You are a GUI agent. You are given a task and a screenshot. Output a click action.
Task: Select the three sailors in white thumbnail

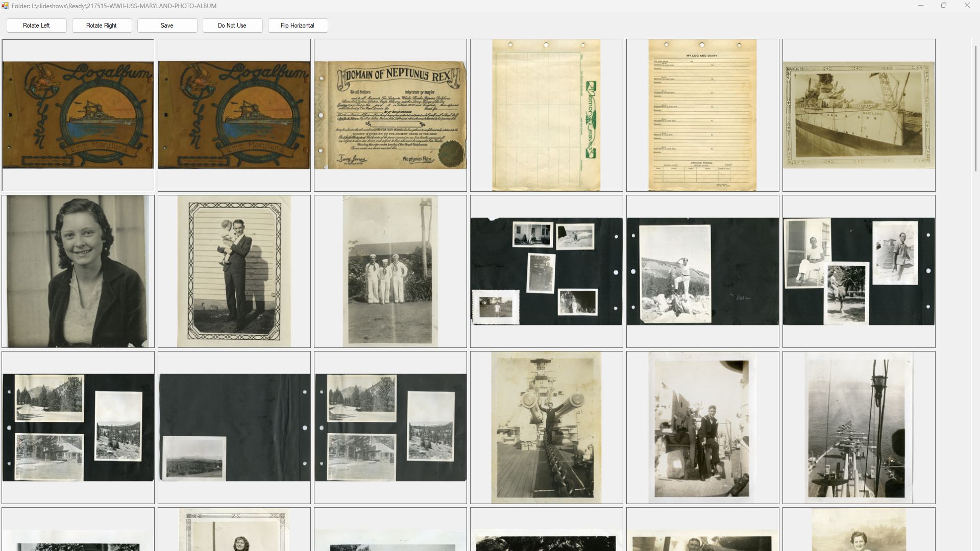click(390, 271)
